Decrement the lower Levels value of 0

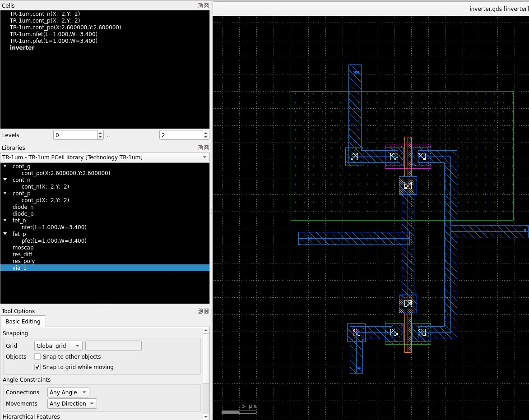100,138
